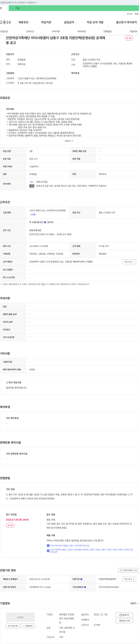Open the 직업 능력 개발 menu
Image resolution: width=139 pixels, height=644 pixels.
tap(95, 22)
